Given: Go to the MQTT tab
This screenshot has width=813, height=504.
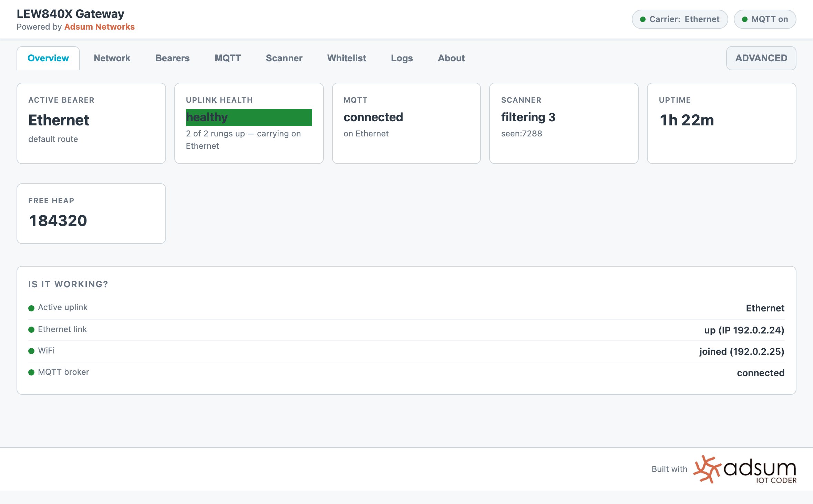Looking at the screenshot, I should coord(228,58).
